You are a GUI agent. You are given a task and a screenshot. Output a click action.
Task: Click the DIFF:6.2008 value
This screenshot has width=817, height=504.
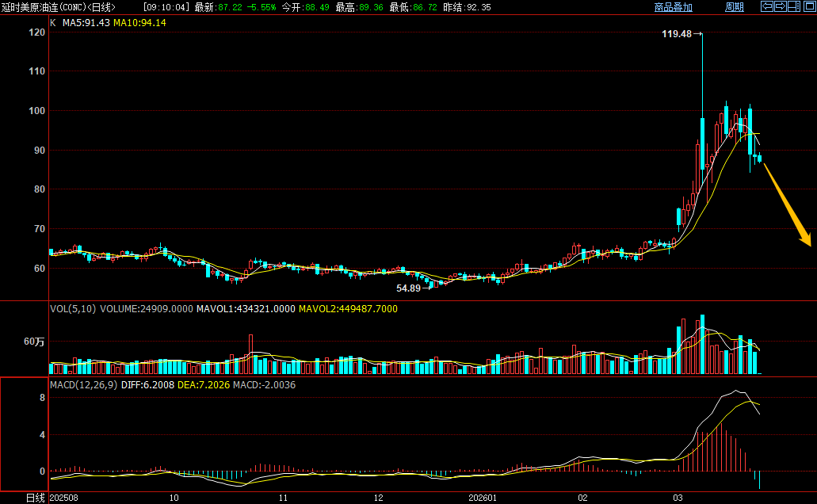147,385
